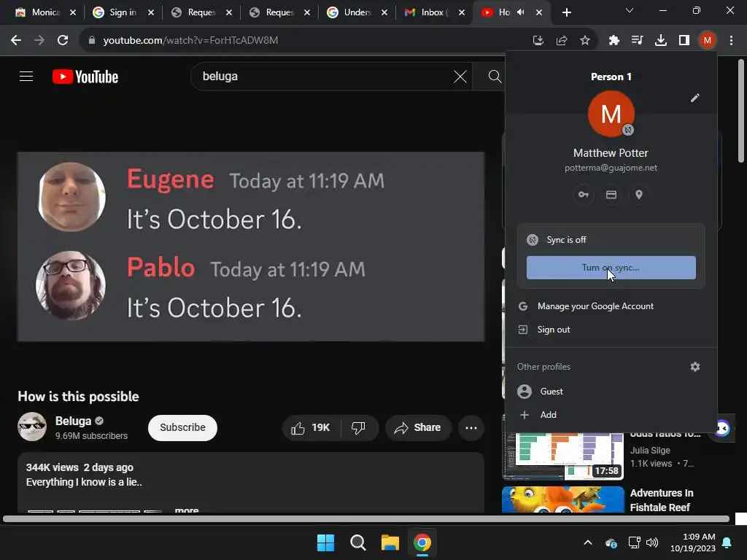Open Windows taskbar search
747x560 pixels.
(x=357, y=542)
